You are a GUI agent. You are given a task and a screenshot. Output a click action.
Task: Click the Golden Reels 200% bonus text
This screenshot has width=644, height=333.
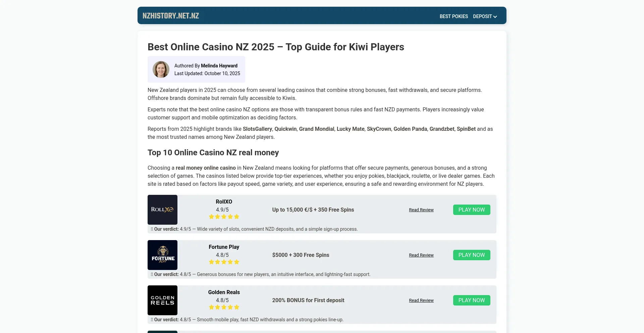308,300
